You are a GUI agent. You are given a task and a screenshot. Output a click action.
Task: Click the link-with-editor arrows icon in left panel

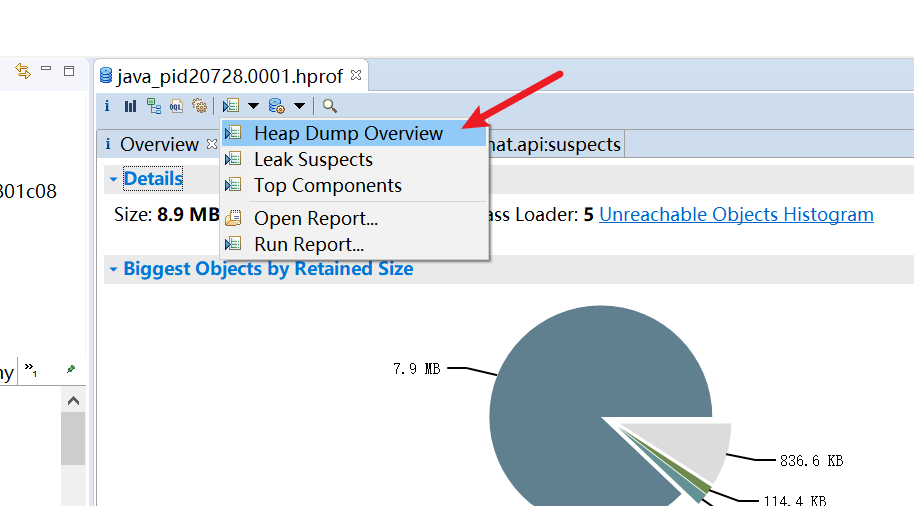click(x=22, y=71)
